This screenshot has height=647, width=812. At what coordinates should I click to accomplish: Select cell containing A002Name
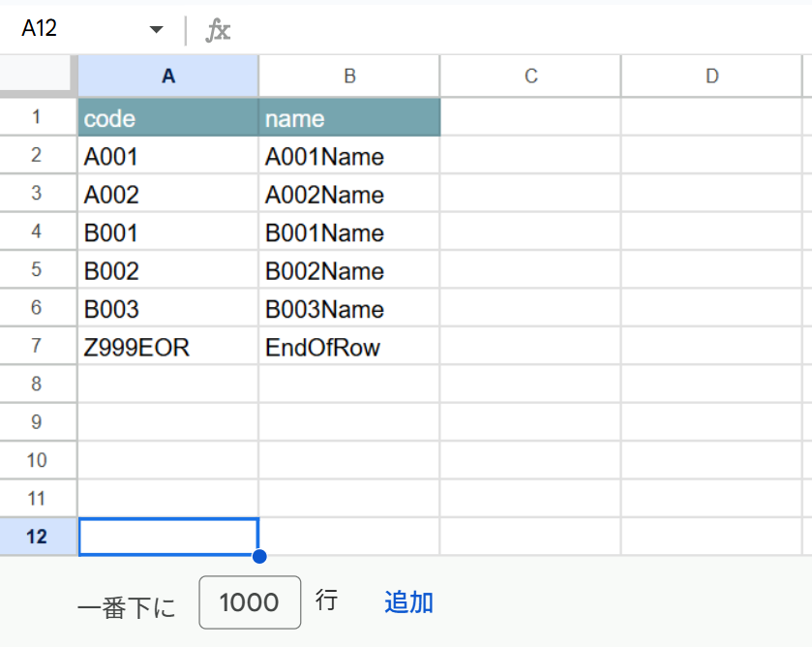tap(349, 194)
